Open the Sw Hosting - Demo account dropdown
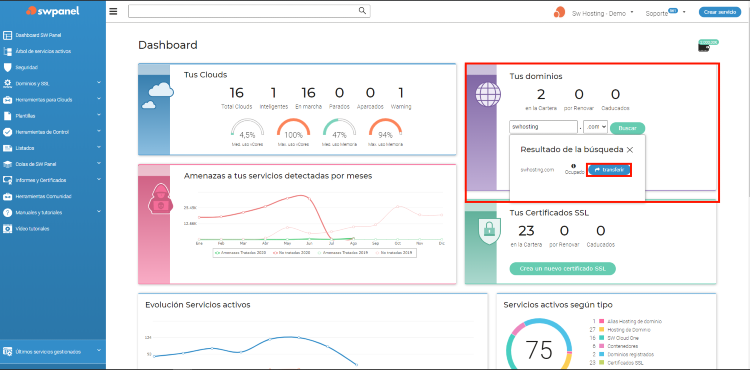Screen dimensions: 750x370 (603, 13)
